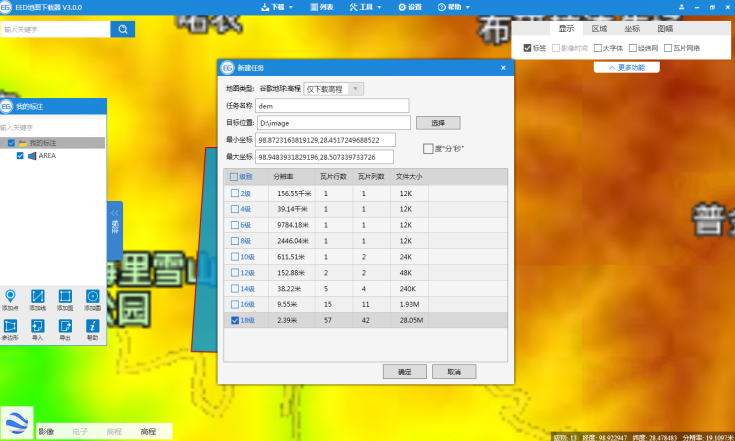Click the 确定 confirm button
Screen dimensions: 735x441
point(405,371)
